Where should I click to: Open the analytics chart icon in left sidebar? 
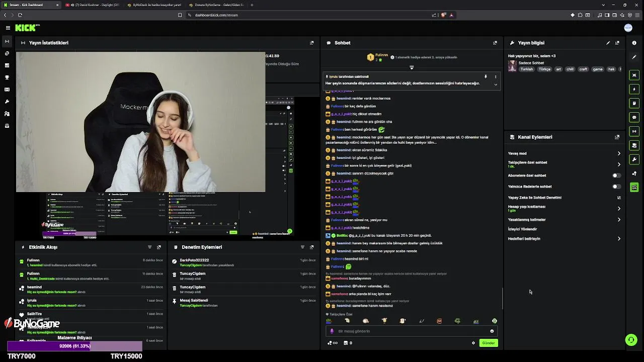(x=7, y=65)
